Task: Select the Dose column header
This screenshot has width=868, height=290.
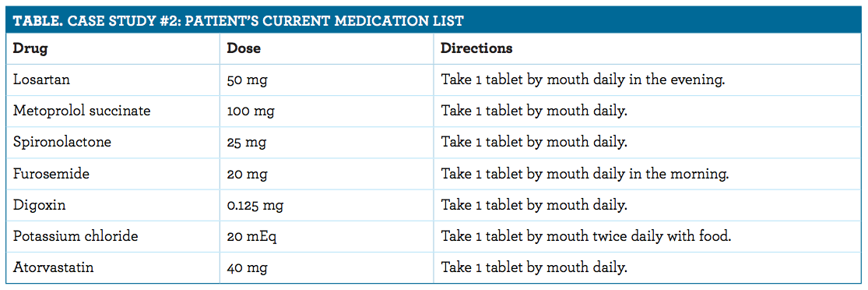Action: point(244,48)
